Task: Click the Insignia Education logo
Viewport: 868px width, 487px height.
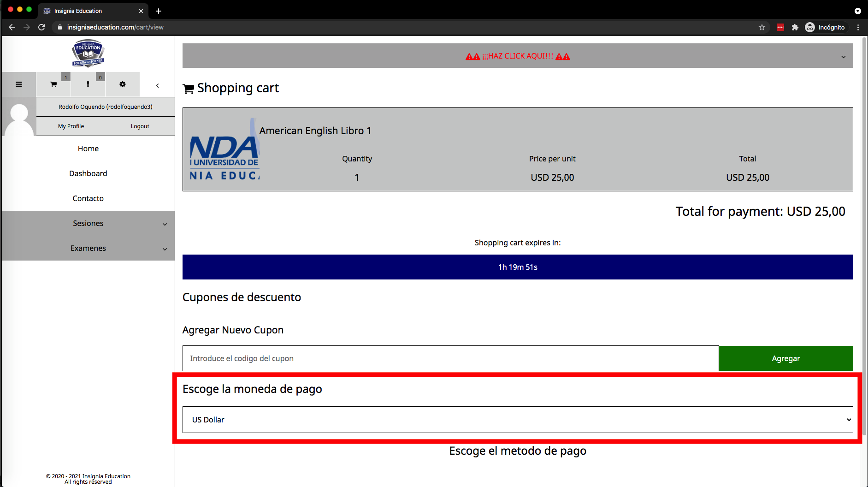Action: point(88,53)
